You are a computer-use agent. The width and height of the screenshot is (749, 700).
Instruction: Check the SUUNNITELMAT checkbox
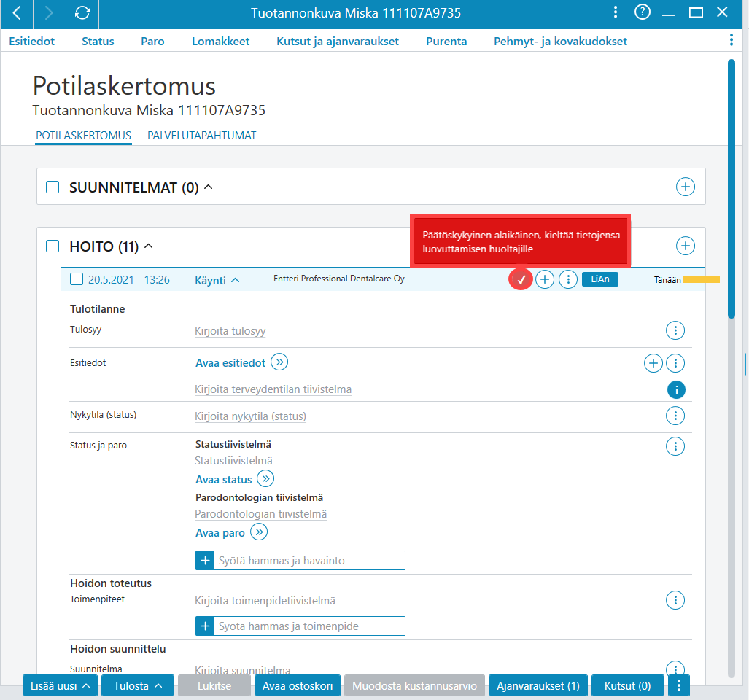pyautogui.click(x=53, y=187)
